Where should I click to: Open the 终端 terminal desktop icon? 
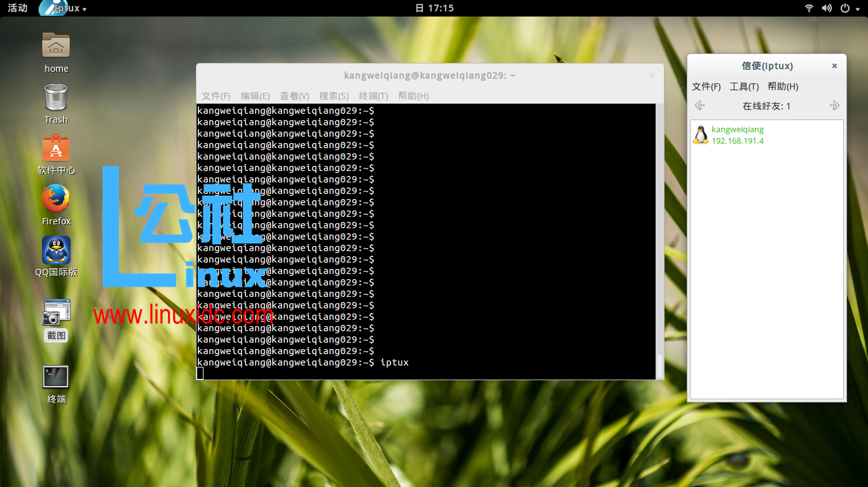(56, 376)
